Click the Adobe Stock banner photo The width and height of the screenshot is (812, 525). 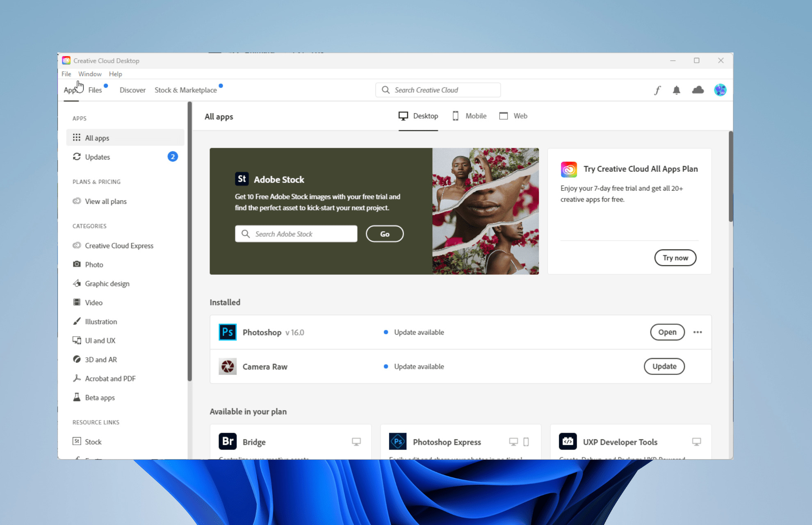point(486,211)
